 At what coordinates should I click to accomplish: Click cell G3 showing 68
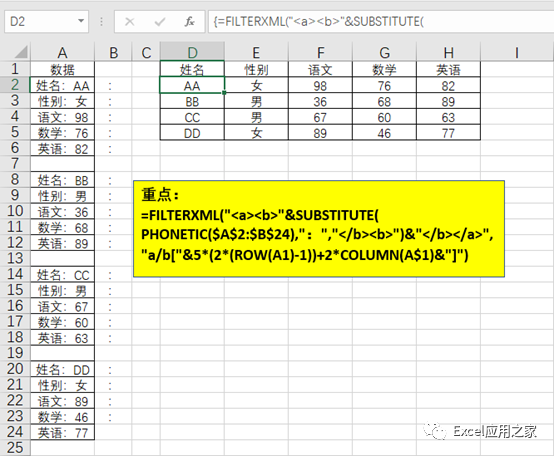[x=384, y=101]
